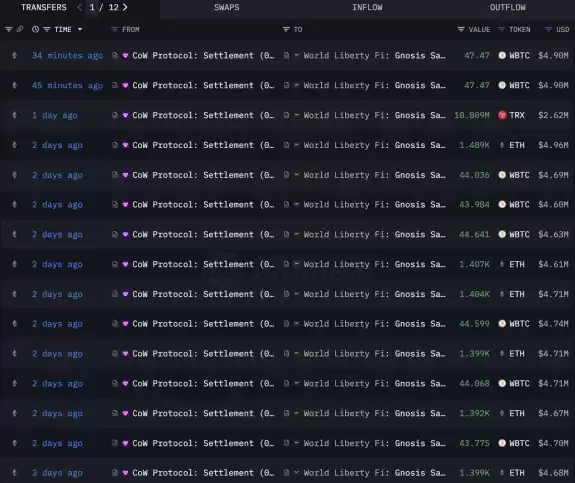The height and width of the screenshot is (483, 575).
Task: Open the '1 day ago' transaction link
Action: (55, 115)
